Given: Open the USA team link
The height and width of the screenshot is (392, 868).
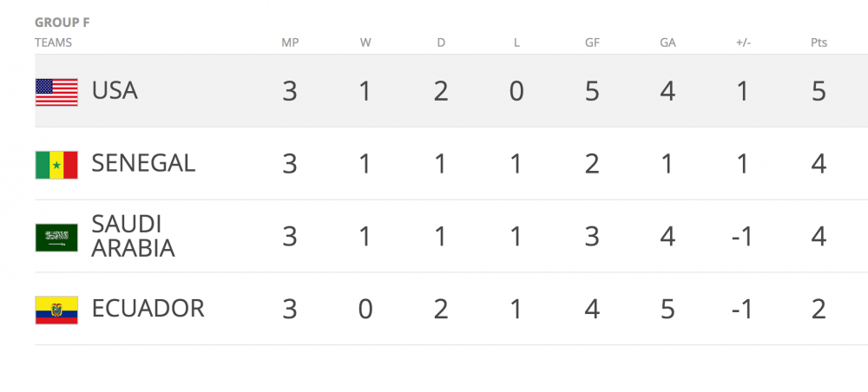Looking at the screenshot, I should click(x=115, y=90).
